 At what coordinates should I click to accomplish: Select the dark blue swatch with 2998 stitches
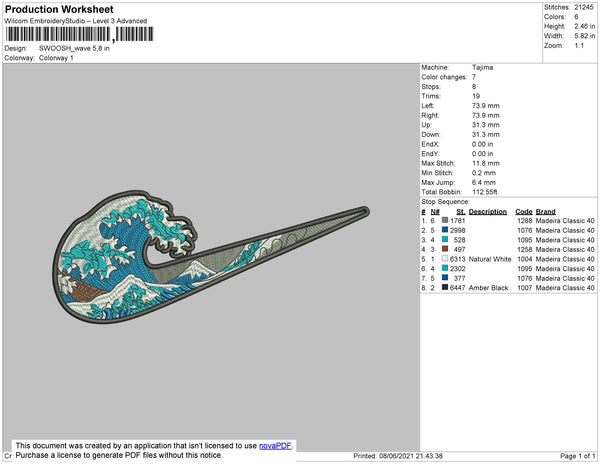[445, 230]
